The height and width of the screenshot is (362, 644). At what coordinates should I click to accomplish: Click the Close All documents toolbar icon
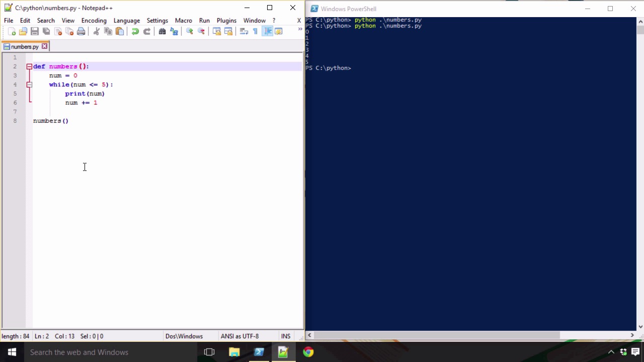pos(69,31)
